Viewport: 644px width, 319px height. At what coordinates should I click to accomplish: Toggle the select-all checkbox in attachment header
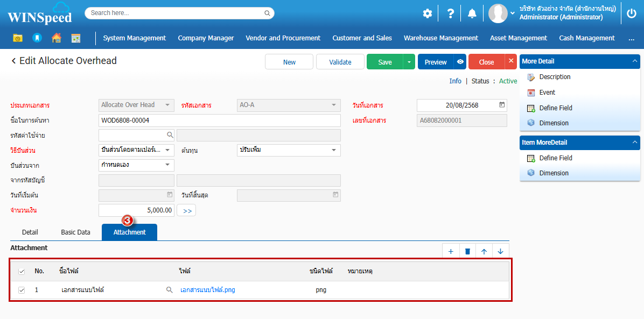pyautogui.click(x=22, y=271)
